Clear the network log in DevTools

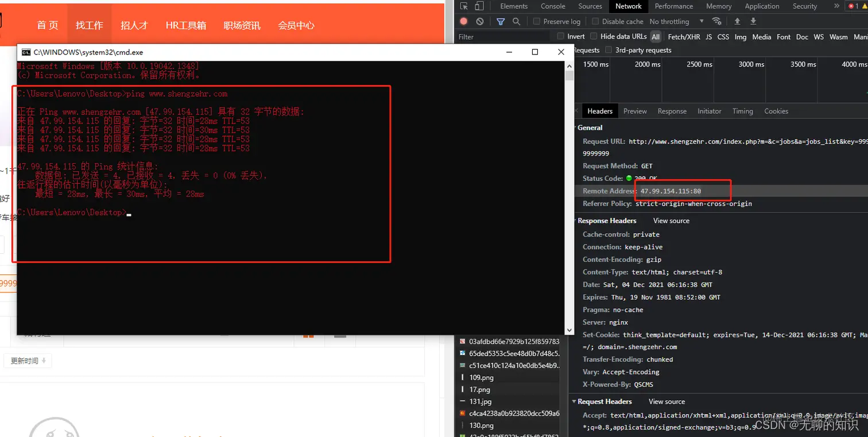pos(480,21)
